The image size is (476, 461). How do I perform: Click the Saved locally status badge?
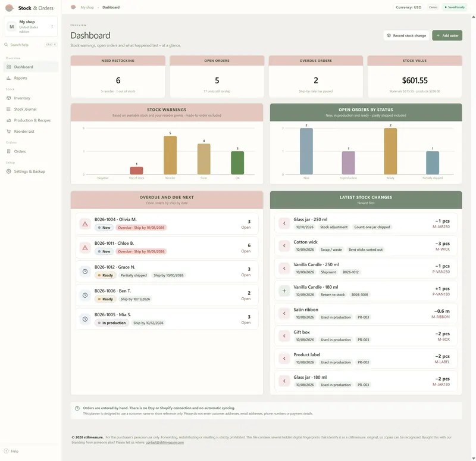point(455,7)
